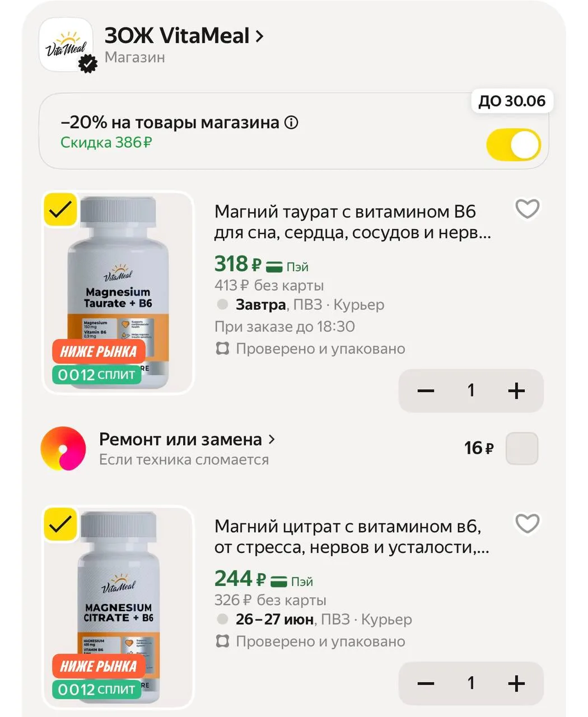The image size is (588, 717).
Task: Decrease Magnesium Taurate quantity with minus
Action: pyautogui.click(x=426, y=390)
